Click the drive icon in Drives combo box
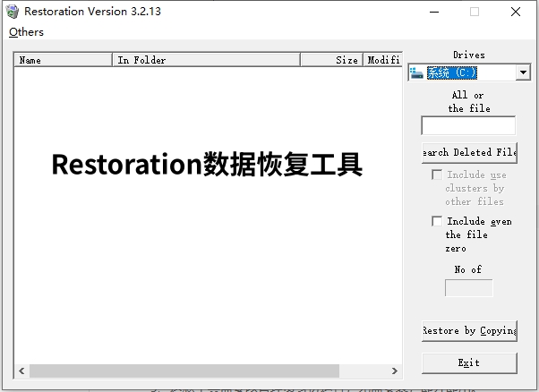Image resolution: width=539 pixels, height=392 pixels. pyautogui.click(x=416, y=72)
